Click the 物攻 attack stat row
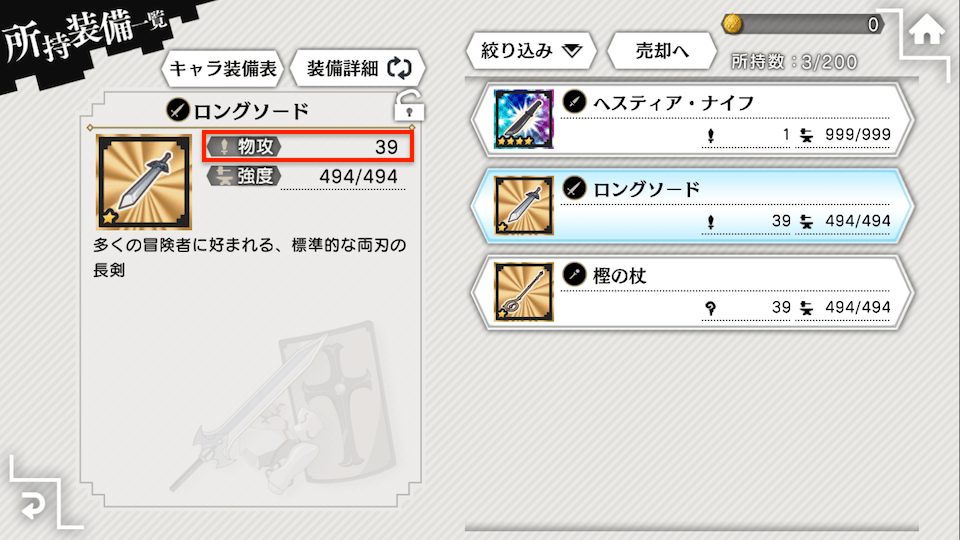 308,146
